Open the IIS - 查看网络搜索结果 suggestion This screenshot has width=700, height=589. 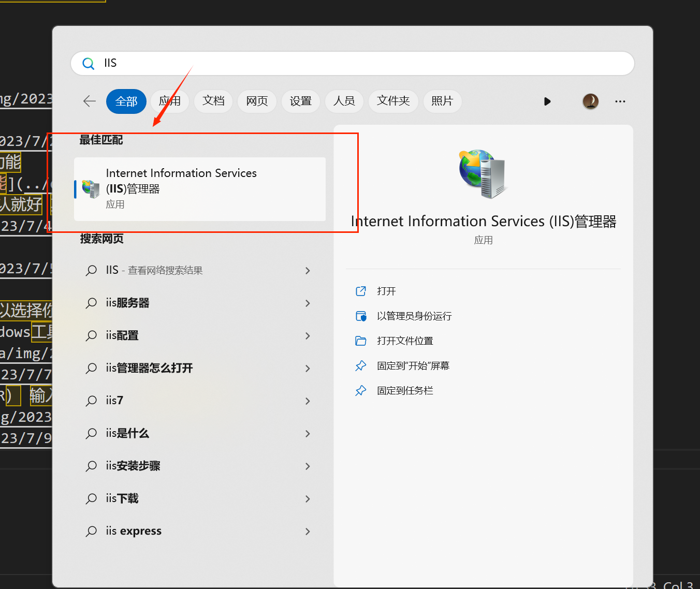(x=200, y=270)
